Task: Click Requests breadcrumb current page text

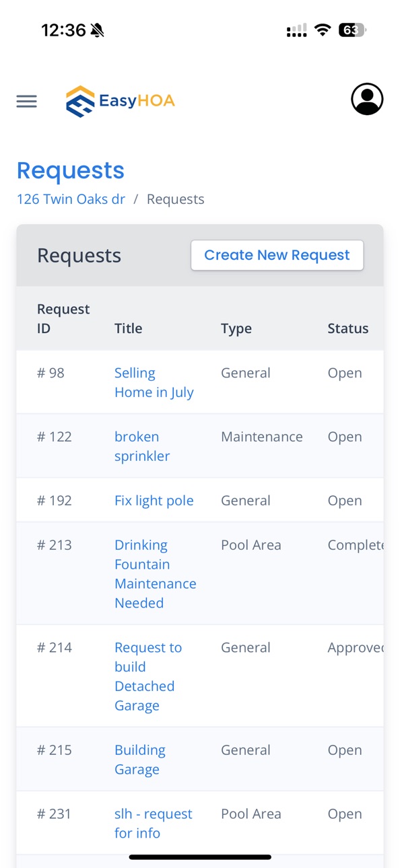Action: pyautogui.click(x=176, y=199)
